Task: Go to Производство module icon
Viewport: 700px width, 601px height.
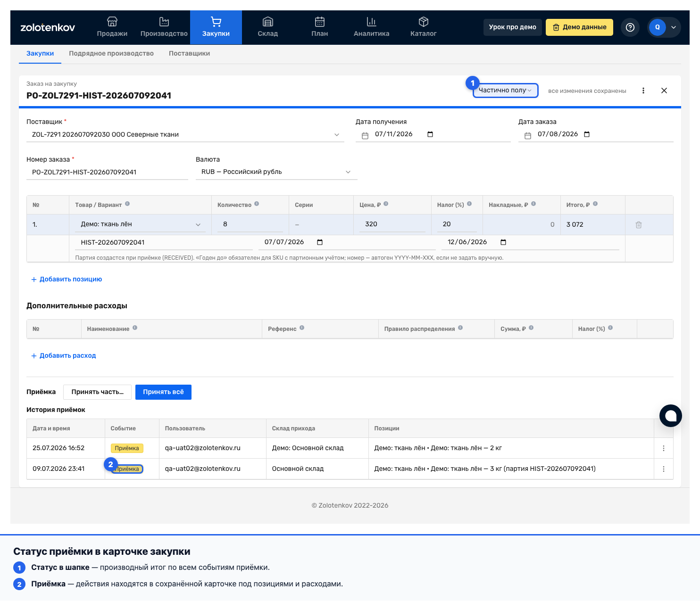Action: pos(164,22)
